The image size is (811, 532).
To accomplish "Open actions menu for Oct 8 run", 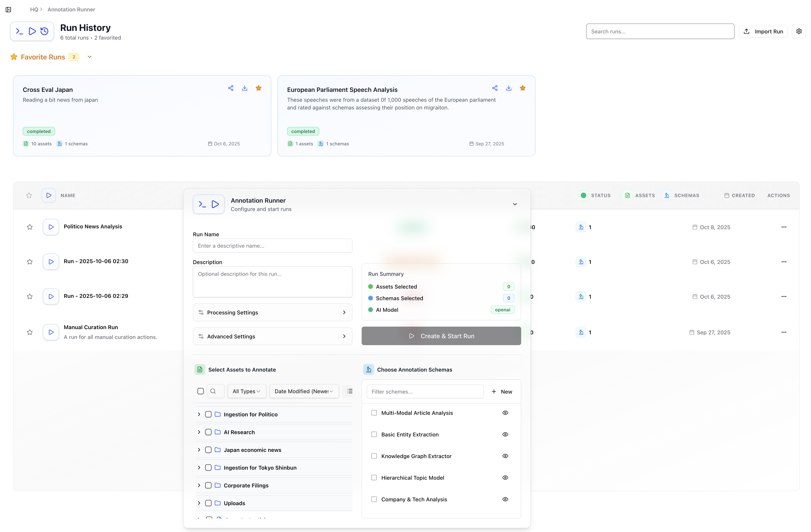I will (x=784, y=227).
